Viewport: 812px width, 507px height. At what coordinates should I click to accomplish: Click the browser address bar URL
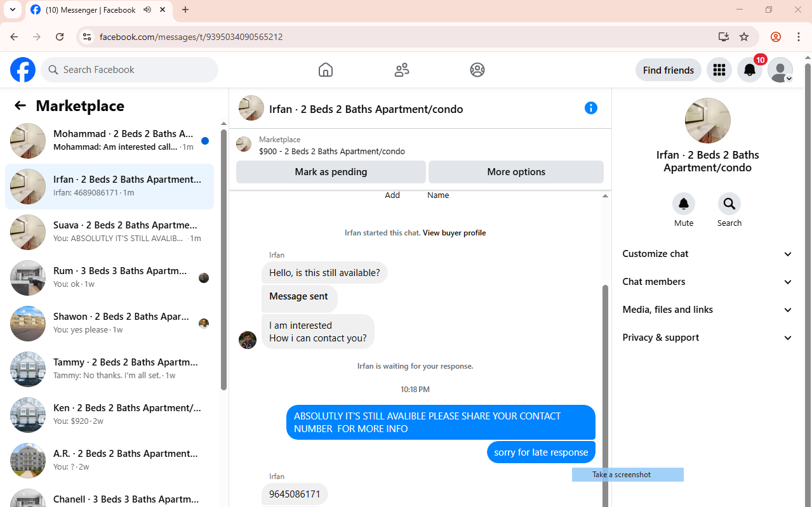pos(191,37)
